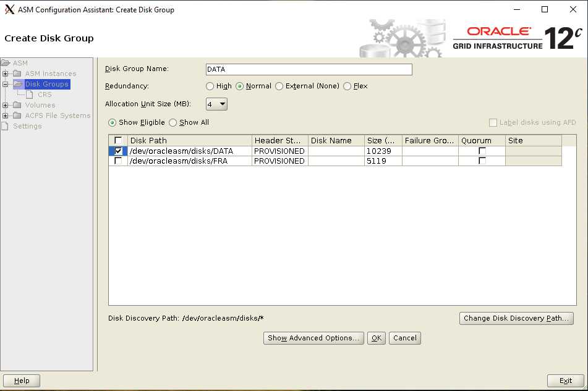Select High redundancy radio button
The image size is (588, 391).
210,86
